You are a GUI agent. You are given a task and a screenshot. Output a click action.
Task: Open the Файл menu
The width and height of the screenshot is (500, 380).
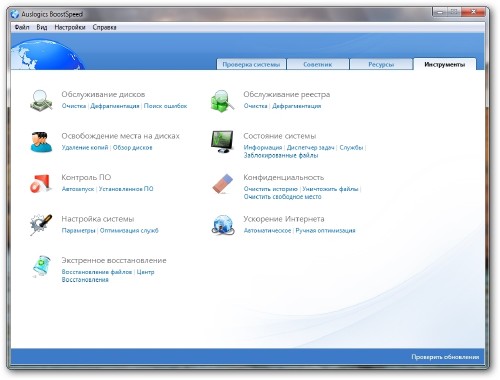[22, 27]
